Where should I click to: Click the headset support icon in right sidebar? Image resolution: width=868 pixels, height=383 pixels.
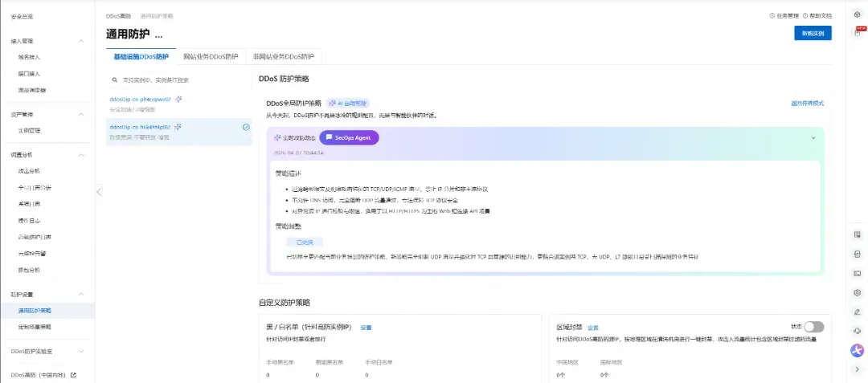tap(857, 330)
